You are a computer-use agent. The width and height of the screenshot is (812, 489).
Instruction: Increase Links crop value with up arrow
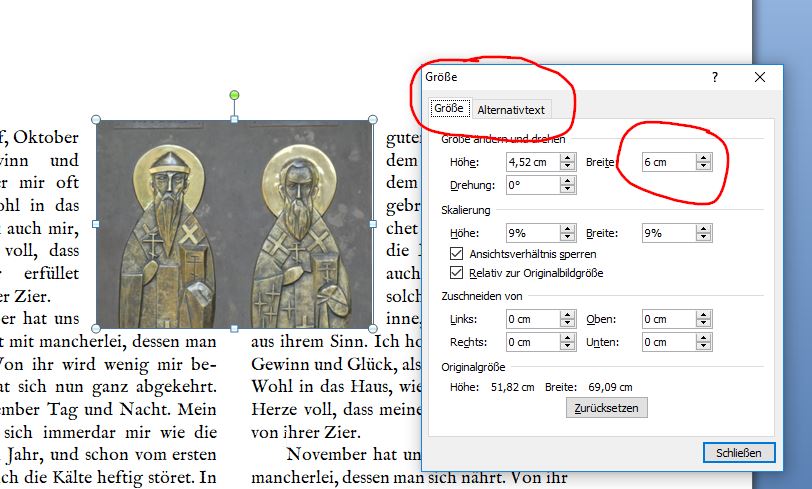[x=568, y=315]
